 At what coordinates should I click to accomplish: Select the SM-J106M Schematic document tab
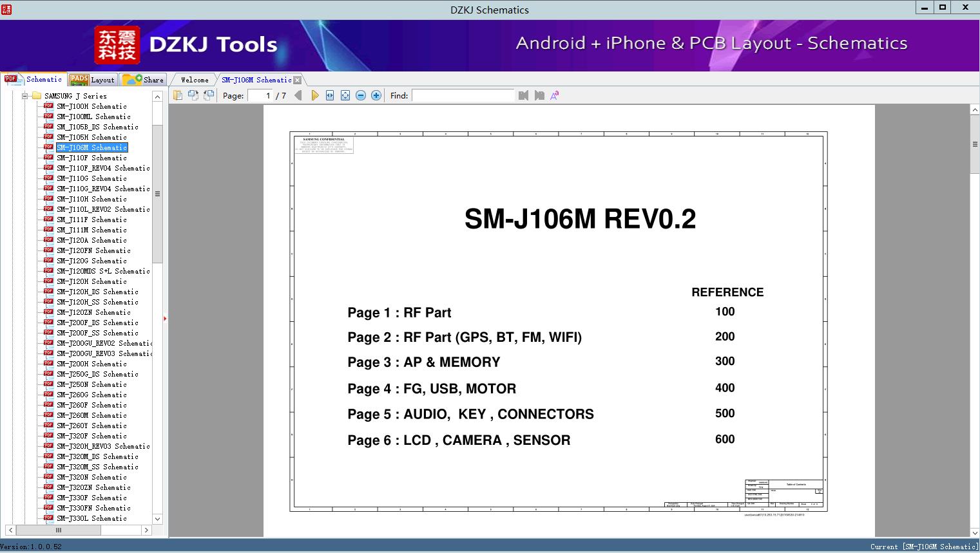click(256, 80)
